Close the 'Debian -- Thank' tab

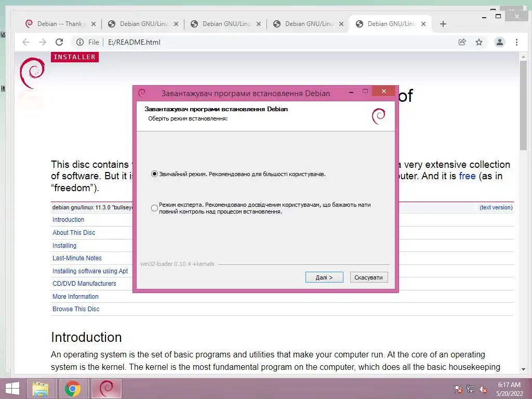coord(94,24)
